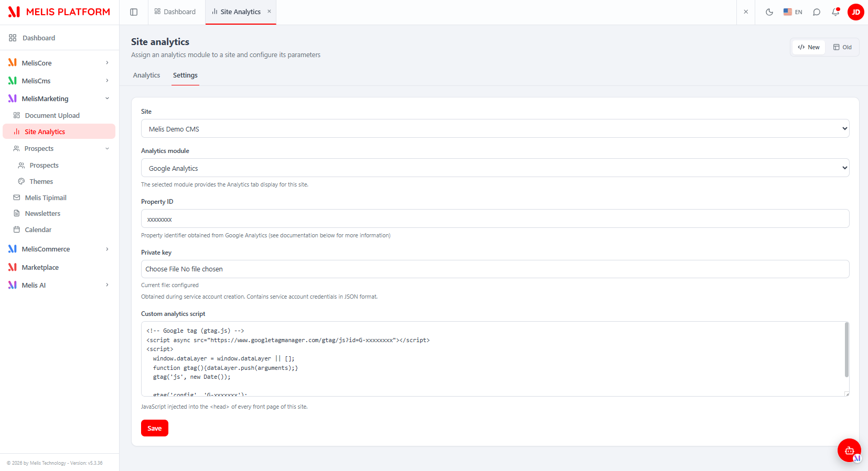This screenshot has width=868, height=471.
Task: Click the Marketplace logo icon
Action: pos(13,267)
